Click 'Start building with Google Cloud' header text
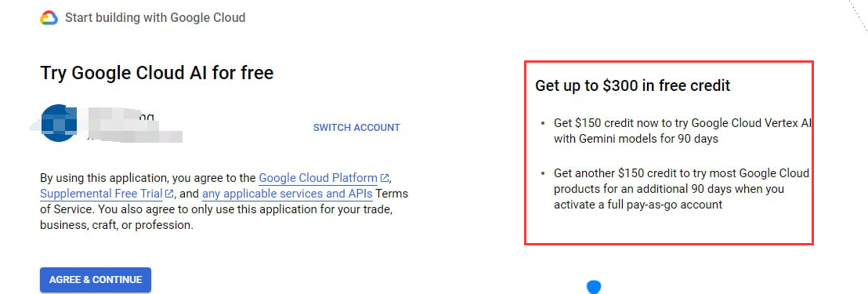 [x=155, y=18]
